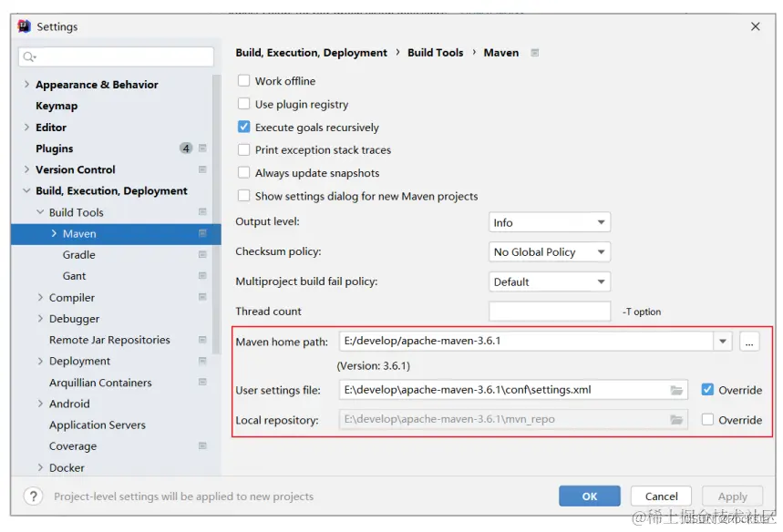Viewport: 783px width, 532px height.
Task: Check Override for Local repository
Action: click(x=707, y=420)
